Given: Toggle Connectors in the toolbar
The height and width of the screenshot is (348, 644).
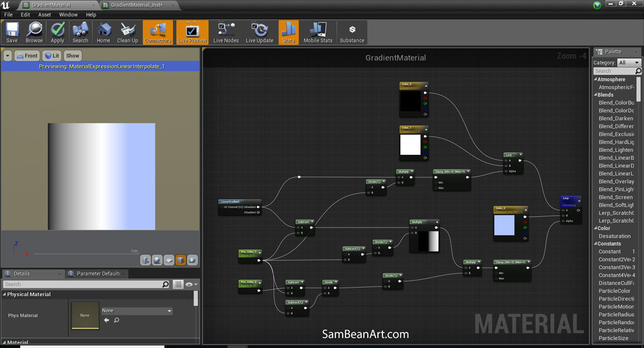Looking at the screenshot, I should [x=158, y=32].
